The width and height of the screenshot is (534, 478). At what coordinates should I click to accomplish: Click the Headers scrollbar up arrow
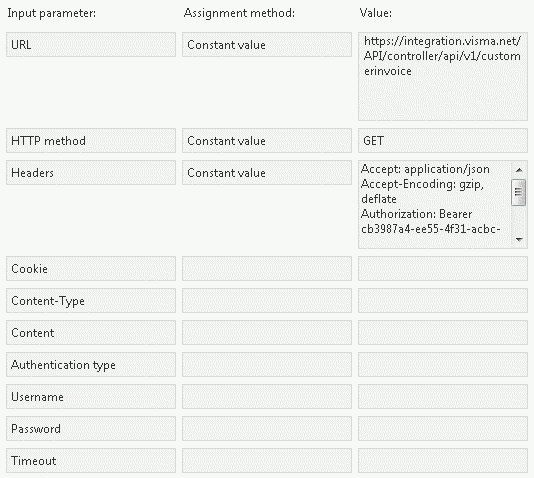pyautogui.click(x=519, y=170)
